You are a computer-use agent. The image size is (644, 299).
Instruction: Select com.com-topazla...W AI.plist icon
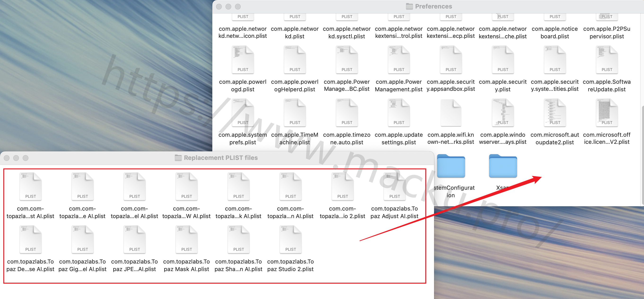(187, 186)
